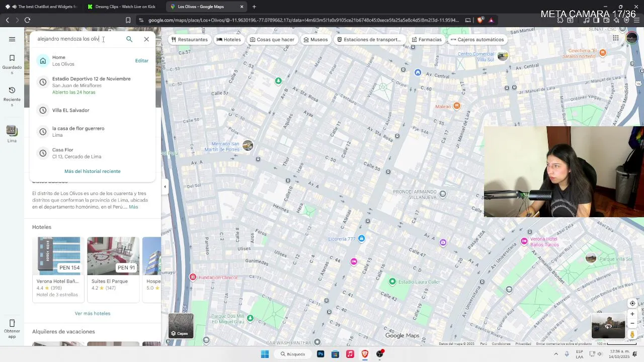Open the Recientes history icon

(x=12, y=96)
